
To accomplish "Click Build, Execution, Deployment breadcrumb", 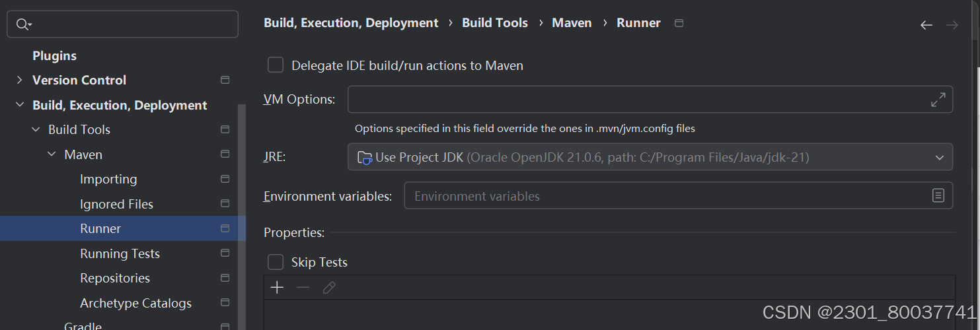I will tap(351, 23).
